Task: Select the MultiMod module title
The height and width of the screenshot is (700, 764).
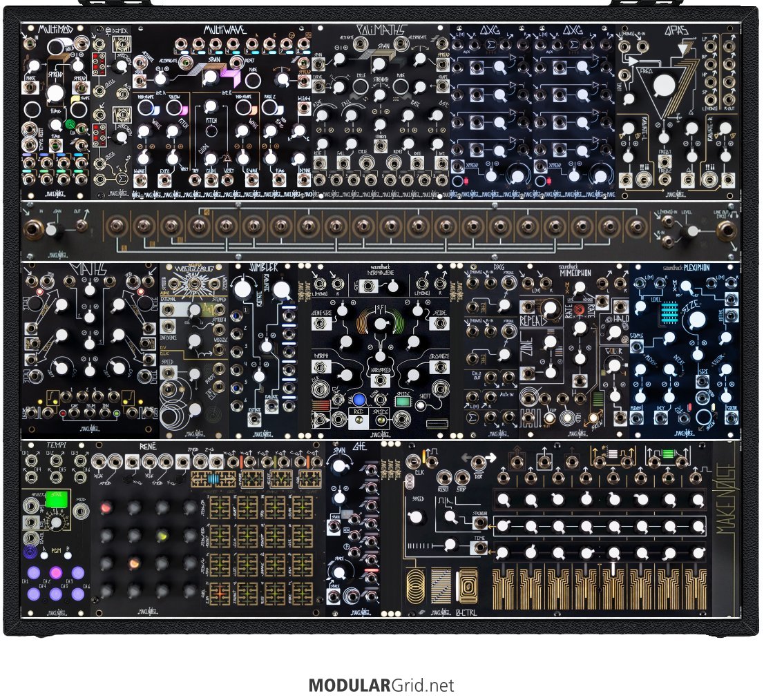Action: (55, 30)
